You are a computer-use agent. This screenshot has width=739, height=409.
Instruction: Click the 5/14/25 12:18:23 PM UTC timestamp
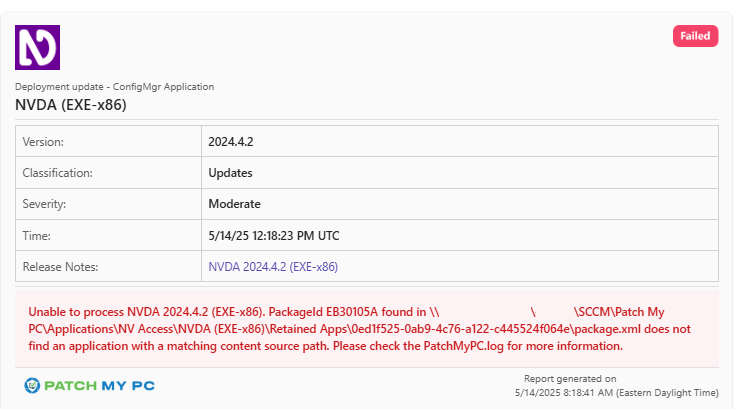(274, 236)
